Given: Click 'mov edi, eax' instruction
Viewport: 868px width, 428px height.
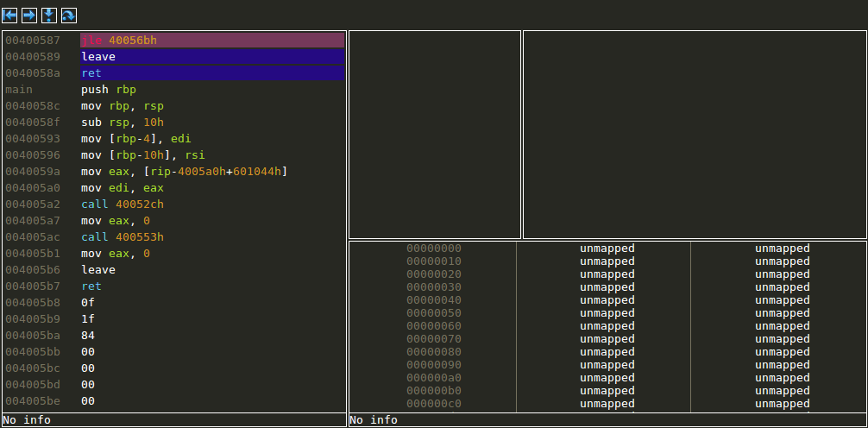Looking at the screenshot, I should (123, 188).
